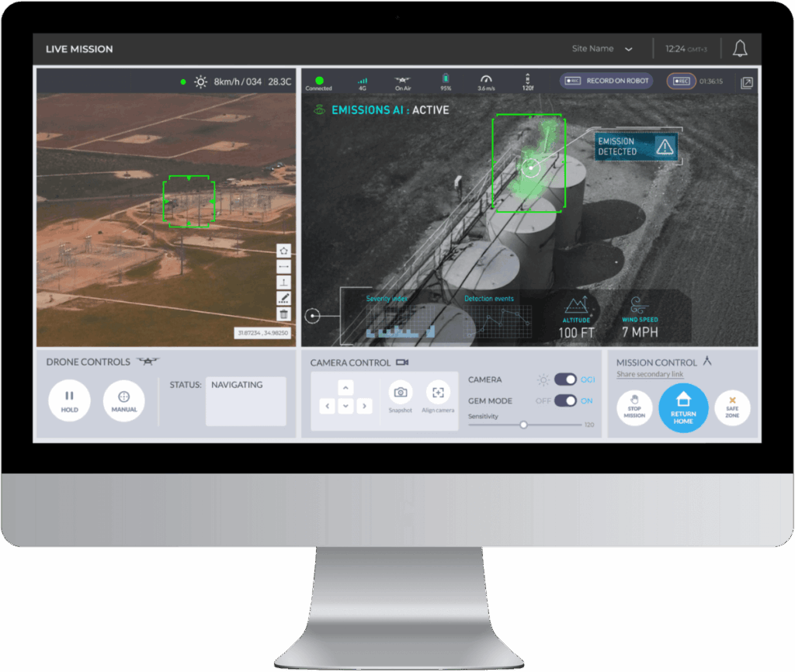Open the Emission Detected alert
The height and width of the screenshot is (672, 795).
(637, 147)
